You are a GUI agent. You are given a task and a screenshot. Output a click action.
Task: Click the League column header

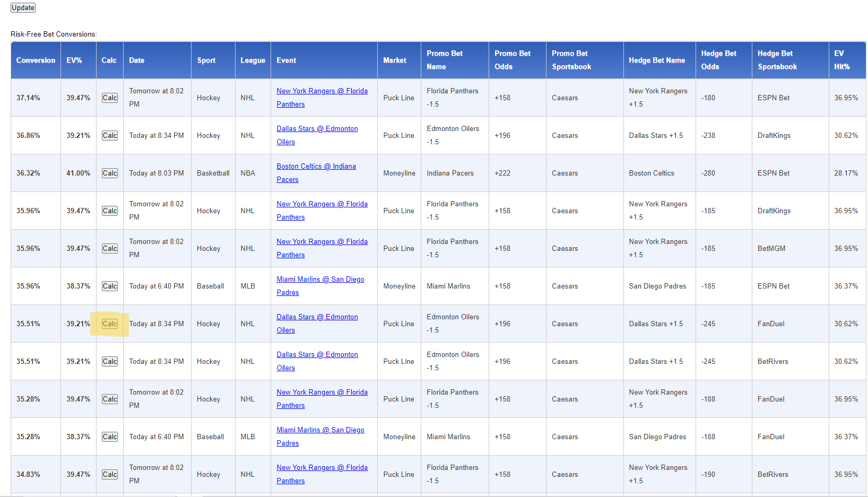pos(253,60)
